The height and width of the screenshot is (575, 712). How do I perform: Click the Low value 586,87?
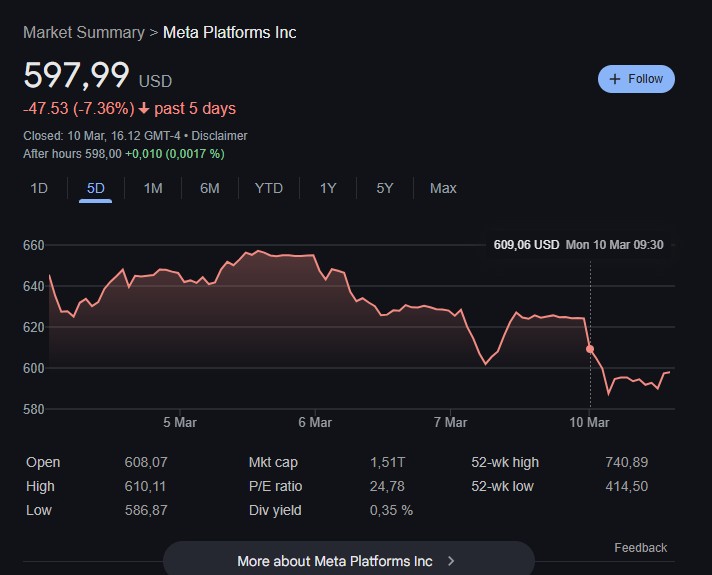(x=146, y=511)
